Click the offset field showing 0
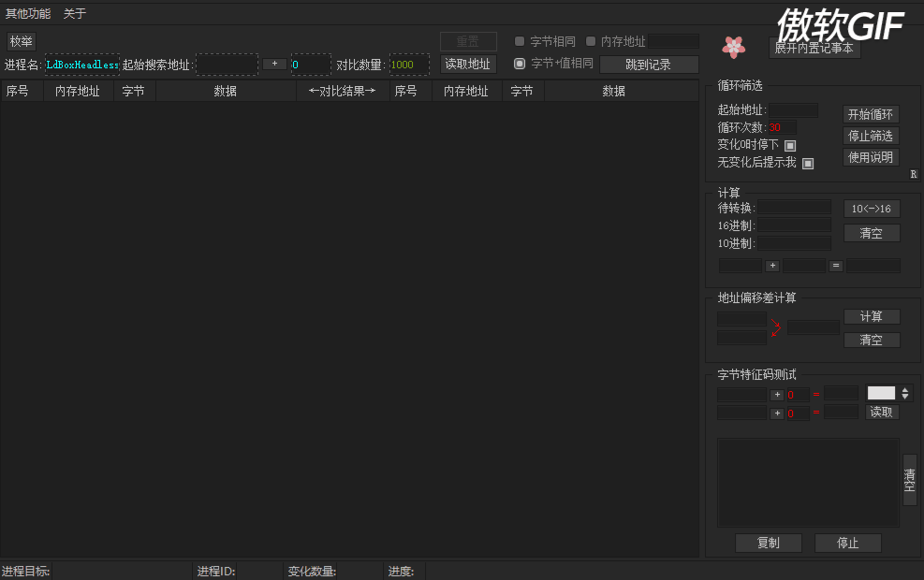The image size is (924, 580). pyautogui.click(x=311, y=65)
